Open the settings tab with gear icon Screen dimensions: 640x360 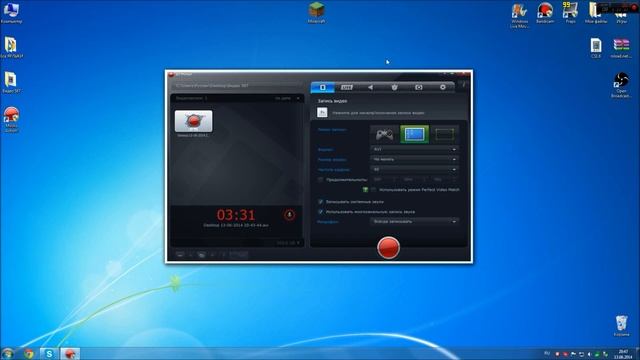click(442, 87)
